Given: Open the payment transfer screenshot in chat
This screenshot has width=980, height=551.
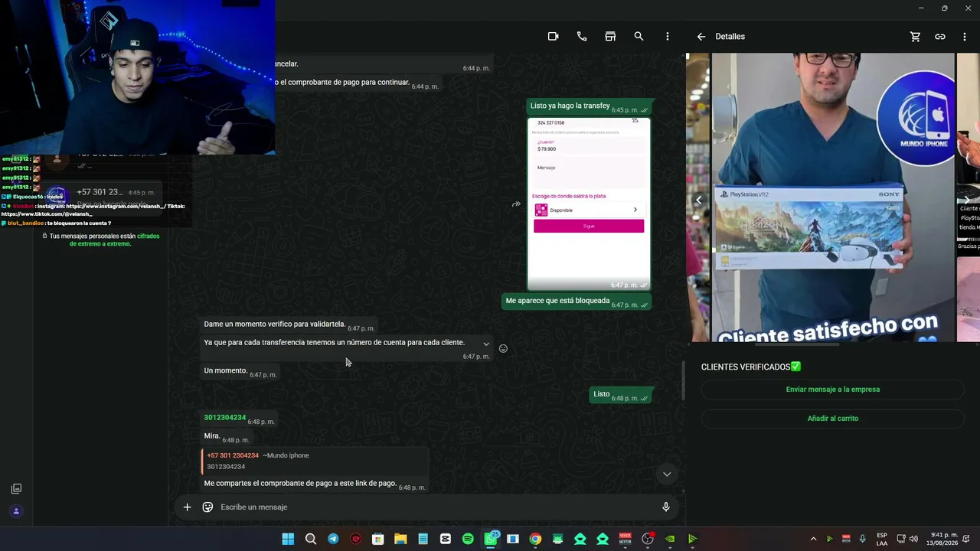Looking at the screenshot, I should [x=589, y=204].
